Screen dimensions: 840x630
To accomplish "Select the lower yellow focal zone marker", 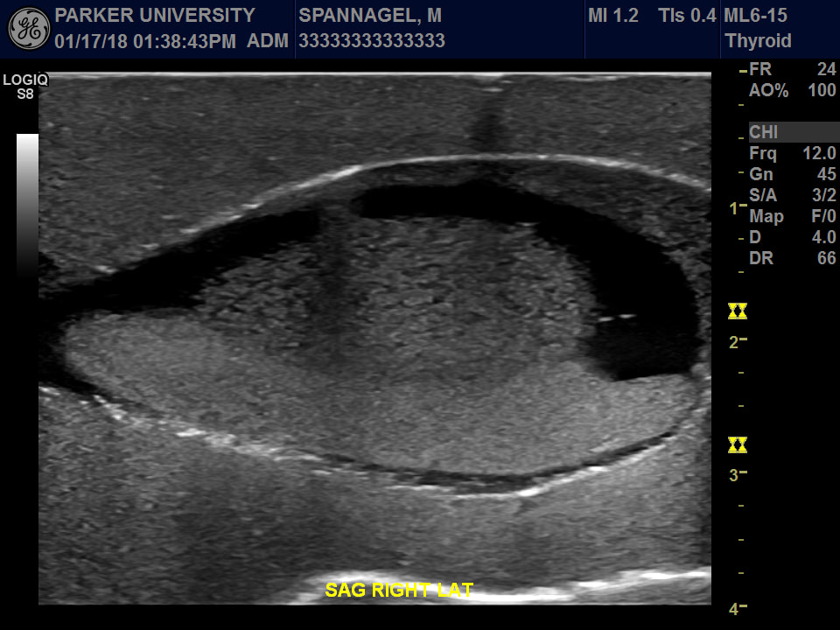I will [x=737, y=444].
